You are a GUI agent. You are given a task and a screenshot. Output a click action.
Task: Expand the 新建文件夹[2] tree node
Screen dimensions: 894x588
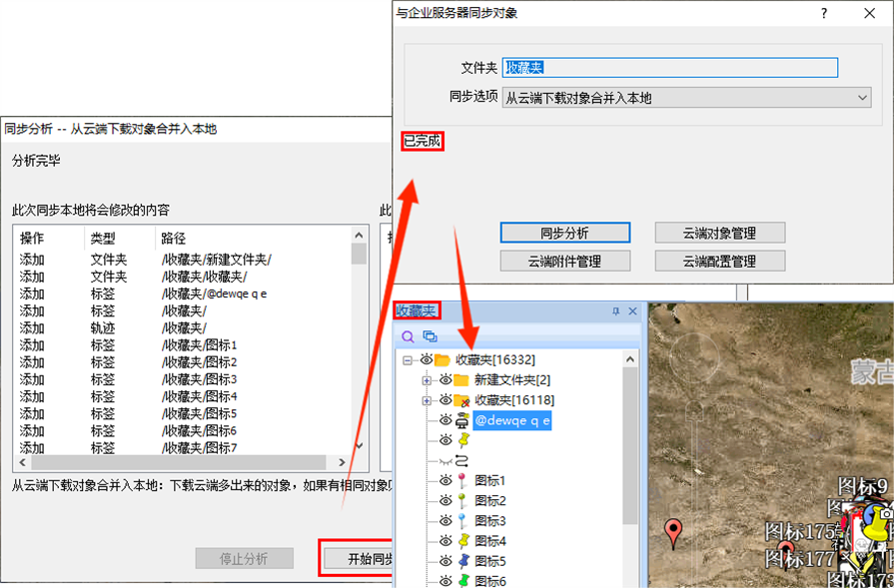pos(427,380)
